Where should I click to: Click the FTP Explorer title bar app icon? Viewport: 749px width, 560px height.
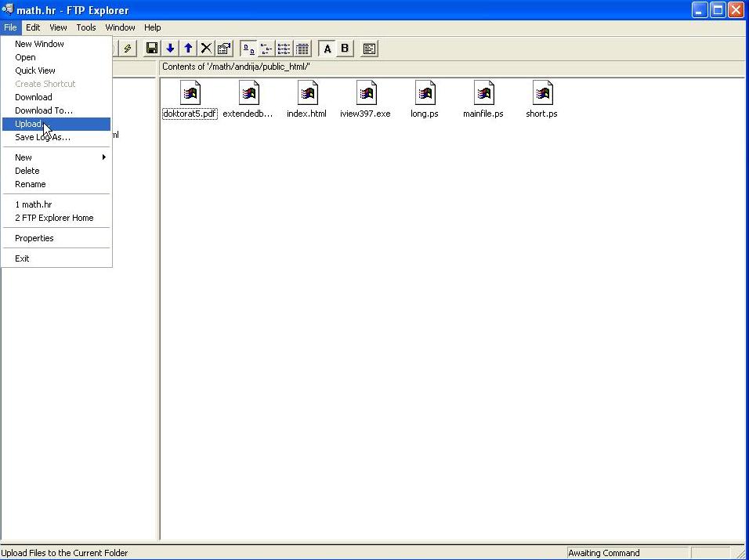point(8,9)
